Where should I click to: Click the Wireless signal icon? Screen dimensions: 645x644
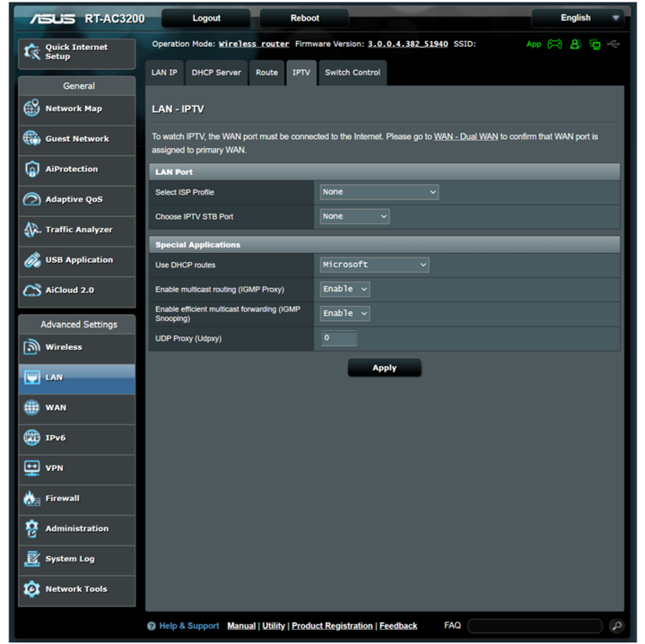pyautogui.click(x=31, y=347)
